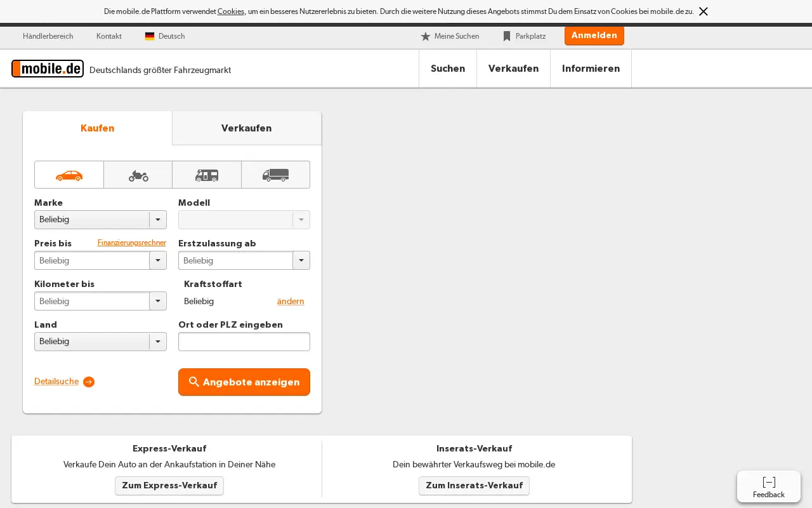This screenshot has width=812, height=508.
Task: Click the Kilometer bis text field
Action: click(x=92, y=301)
